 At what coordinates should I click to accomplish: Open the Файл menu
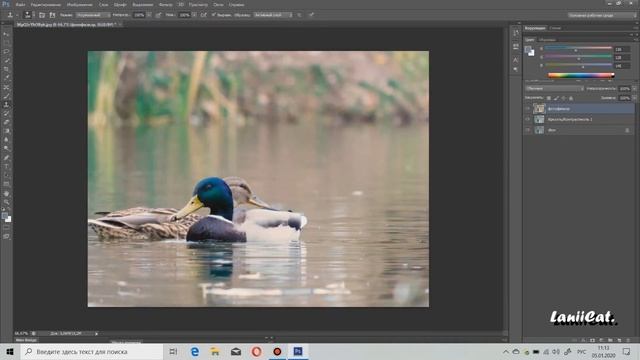tap(20, 4)
